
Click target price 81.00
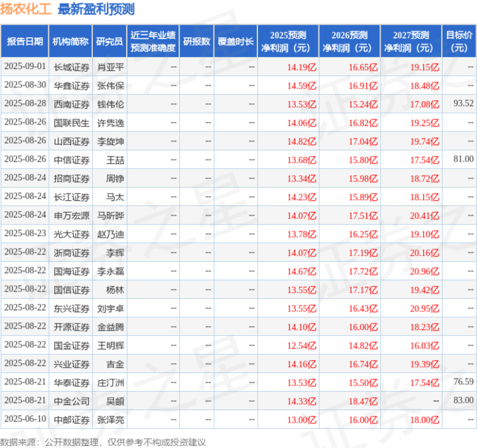click(x=463, y=158)
